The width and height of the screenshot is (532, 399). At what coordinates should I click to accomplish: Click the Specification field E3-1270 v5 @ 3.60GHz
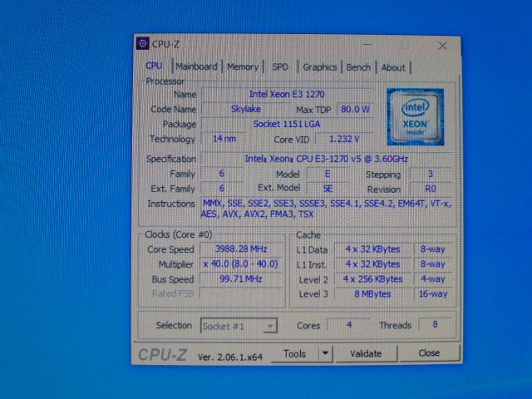(327, 159)
